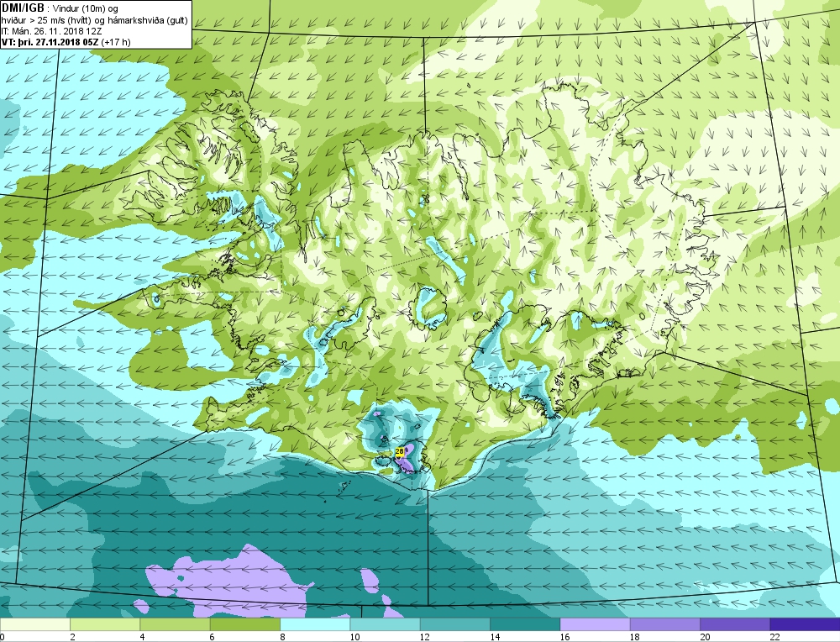Click the legend scale value '8'
The image size is (840, 642).
click(x=282, y=637)
